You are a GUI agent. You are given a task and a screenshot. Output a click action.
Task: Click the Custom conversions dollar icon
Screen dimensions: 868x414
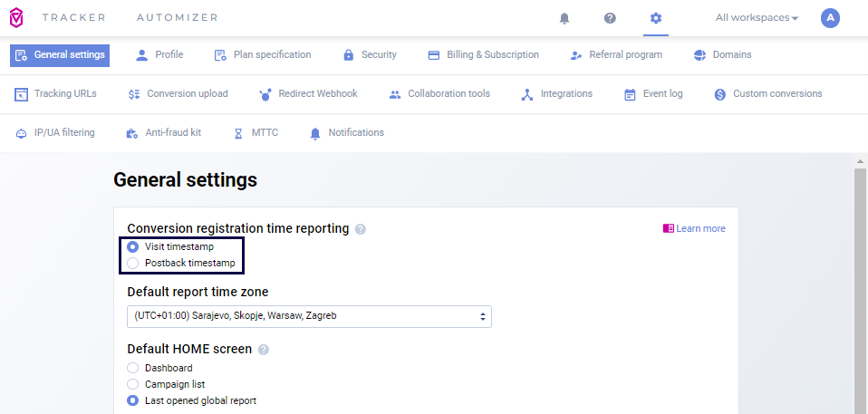point(719,94)
